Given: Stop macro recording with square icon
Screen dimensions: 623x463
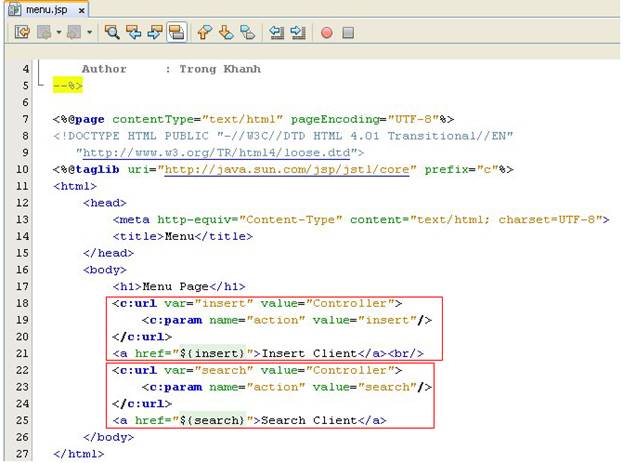Looking at the screenshot, I should tap(348, 33).
